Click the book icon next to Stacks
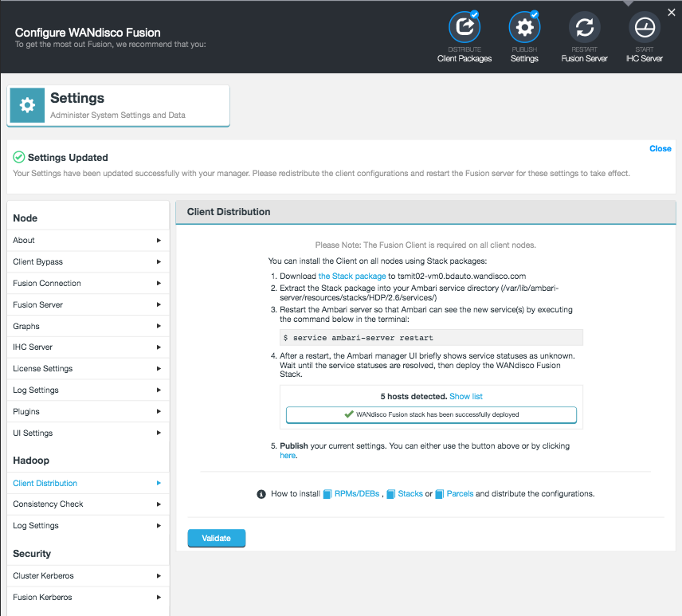This screenshot has height=616, width=682. pyautogui.click(x=390, y=494)
